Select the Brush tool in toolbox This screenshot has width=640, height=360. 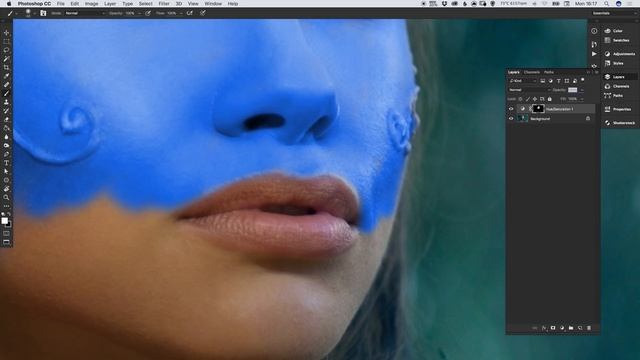tap(6, 93)
